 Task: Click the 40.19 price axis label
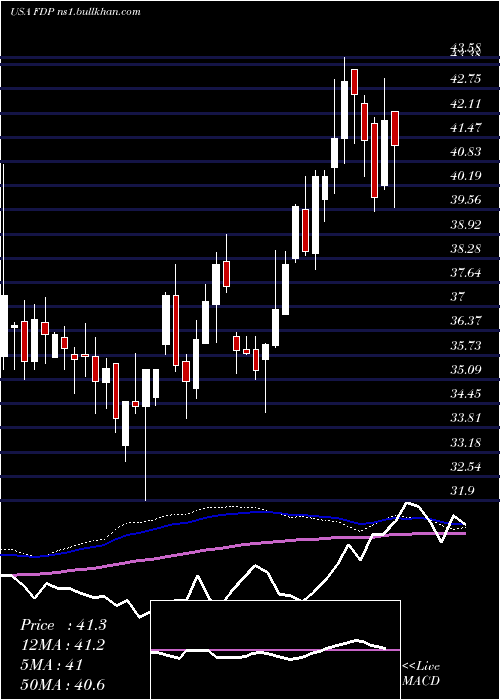click(x=466, y=175)
